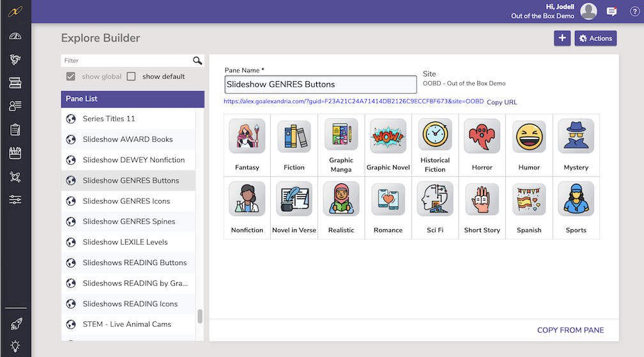Click COPY FROM PANE button
644x357 pixels.
570,330
